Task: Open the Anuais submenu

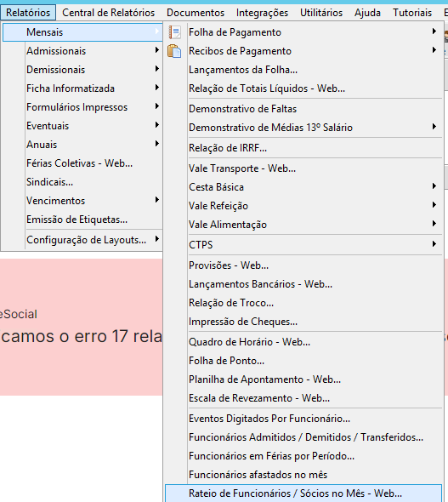Action: coord(82,145)
